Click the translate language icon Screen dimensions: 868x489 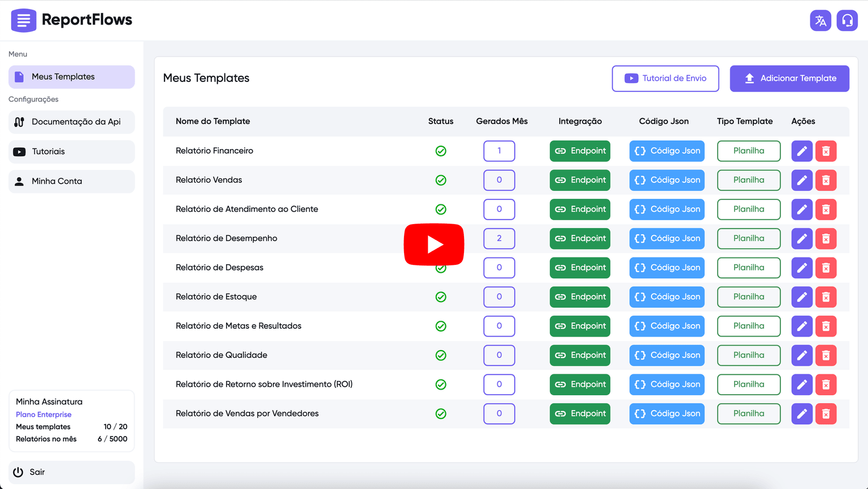point(821,21)
